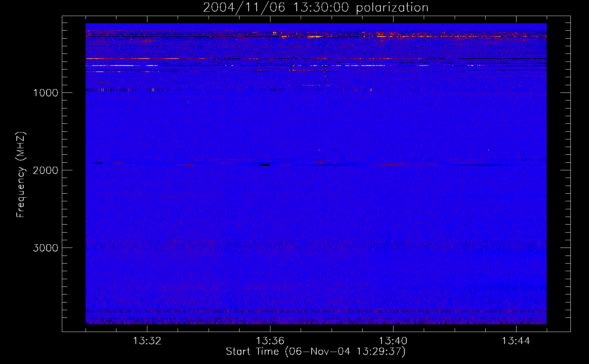Click the 2000 frequency tick label

pos(46,170)
